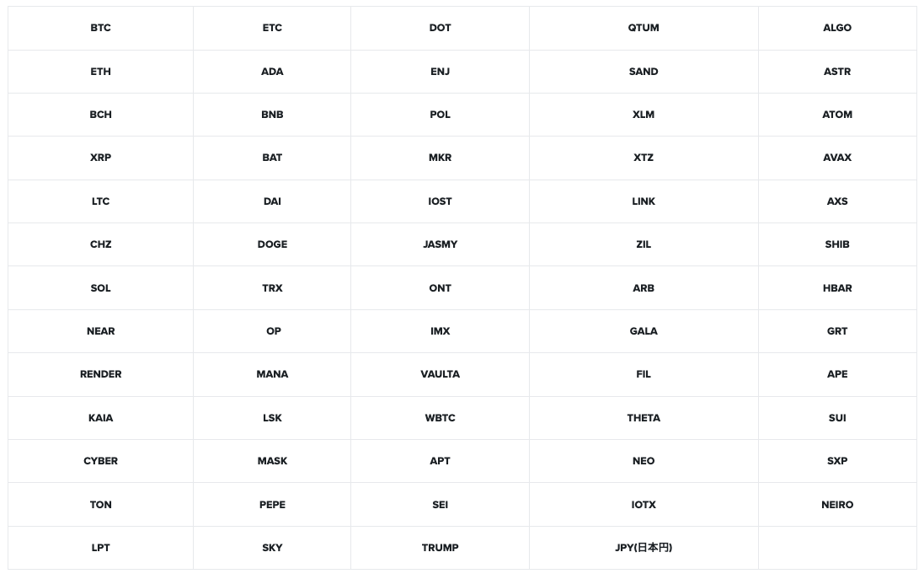Click the QTUM symbol
This screenshot has height=579, width=924.
coord(644,28)
